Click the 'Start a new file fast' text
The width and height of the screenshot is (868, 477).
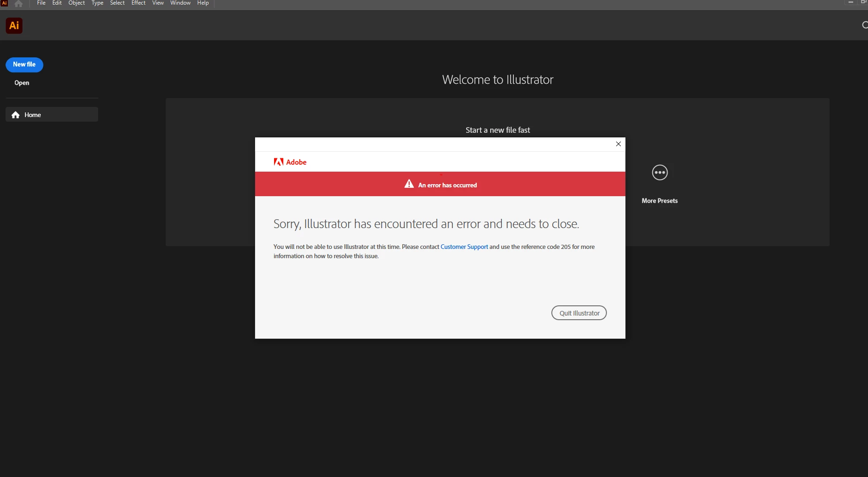498,130
